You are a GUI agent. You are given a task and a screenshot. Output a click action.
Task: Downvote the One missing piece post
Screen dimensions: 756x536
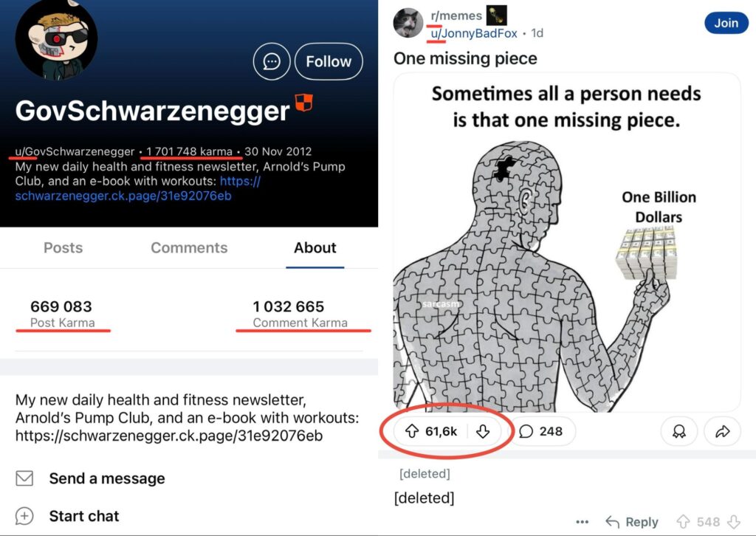(x=483, y=431)
